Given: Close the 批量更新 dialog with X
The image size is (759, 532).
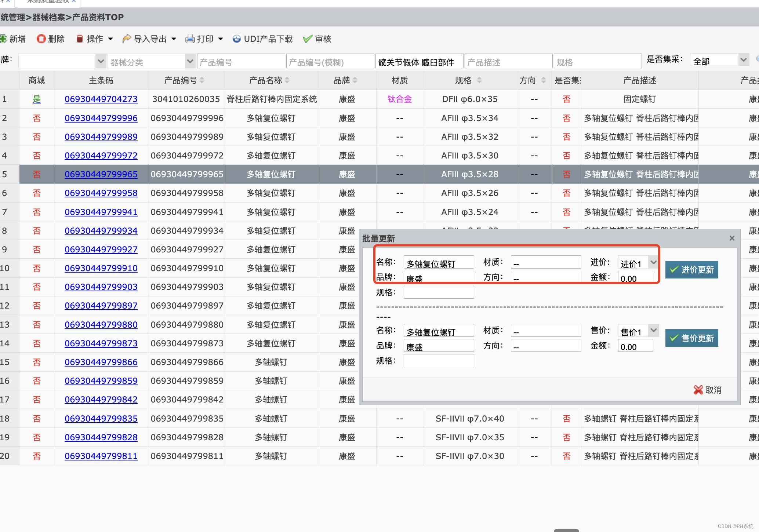Looking at the screenshot, I should pos(732,238).
